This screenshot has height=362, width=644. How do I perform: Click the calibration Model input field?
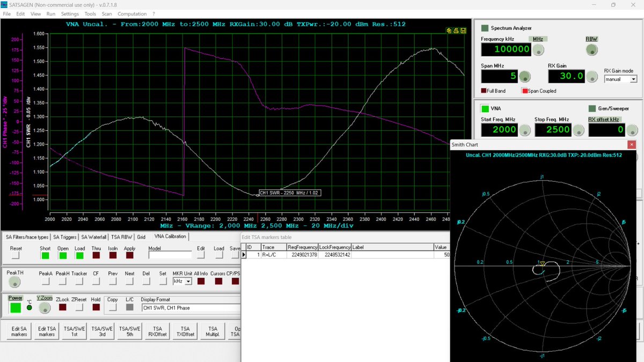[170, 255]
